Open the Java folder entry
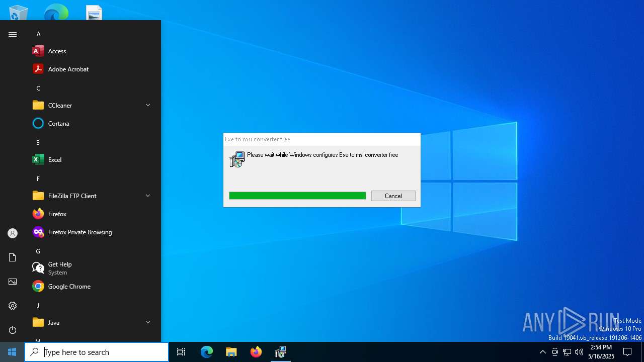 [93, 322]
